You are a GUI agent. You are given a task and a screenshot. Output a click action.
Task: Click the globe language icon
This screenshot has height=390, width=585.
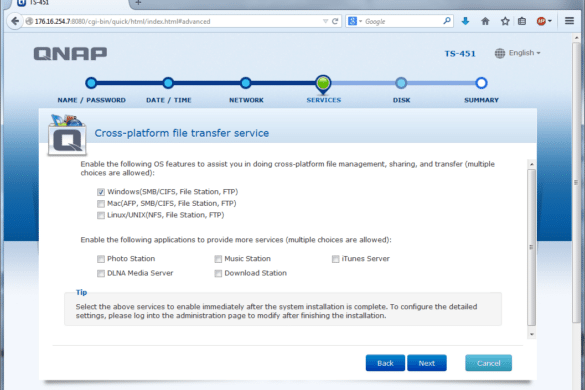500,53
